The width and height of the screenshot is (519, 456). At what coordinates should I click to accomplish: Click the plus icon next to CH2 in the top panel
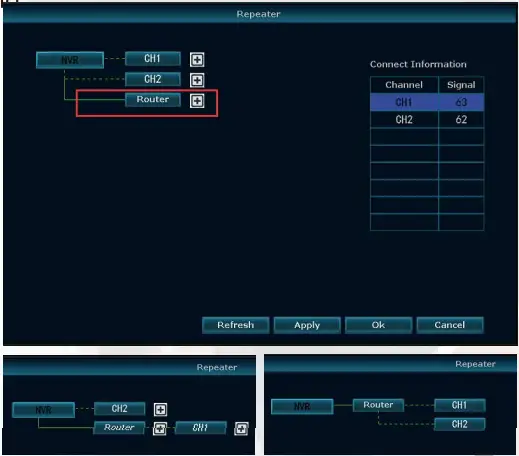point(197,80)
